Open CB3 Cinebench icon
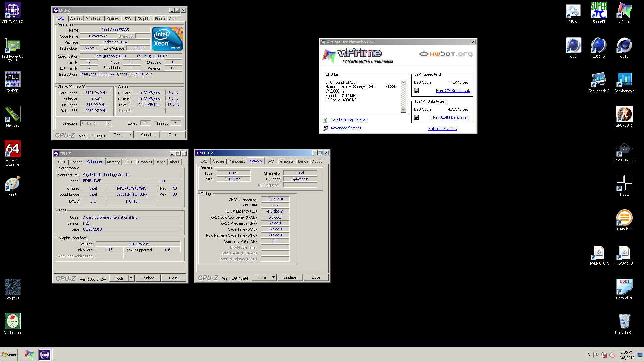The width and height of the screenshot is (644, 362). [x=573, y=48]
